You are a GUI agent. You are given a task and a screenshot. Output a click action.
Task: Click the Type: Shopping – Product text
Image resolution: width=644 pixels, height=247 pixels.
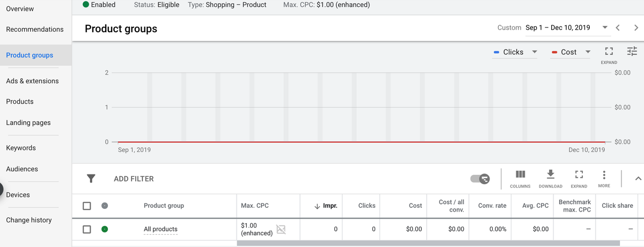coord(228,5)
